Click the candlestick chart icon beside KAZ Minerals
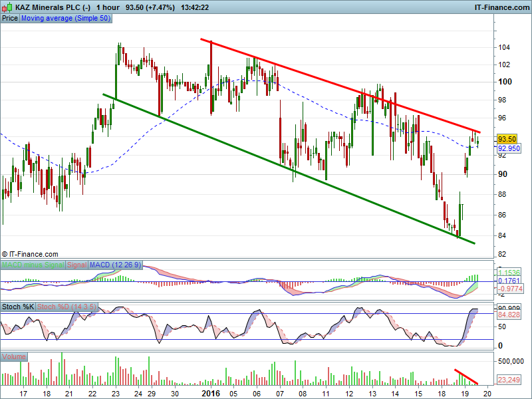The width and height of the screenshot is (532, 399). pos(7,7)
